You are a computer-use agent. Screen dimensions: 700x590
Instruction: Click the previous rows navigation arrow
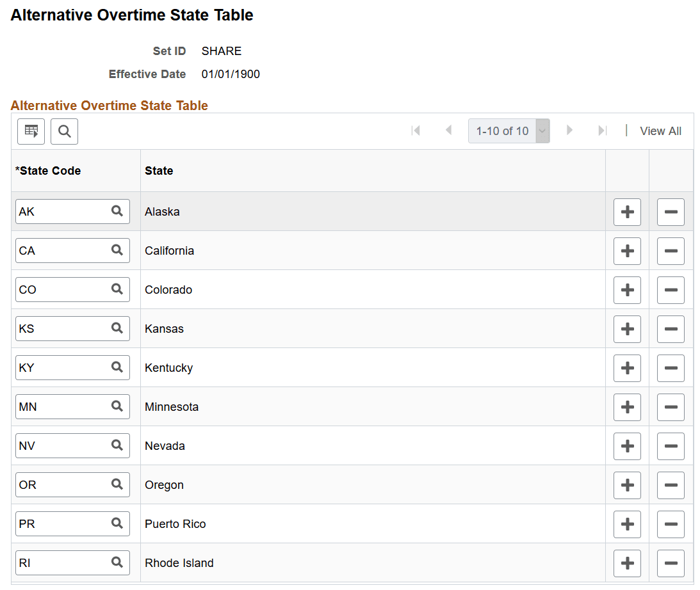448,131
